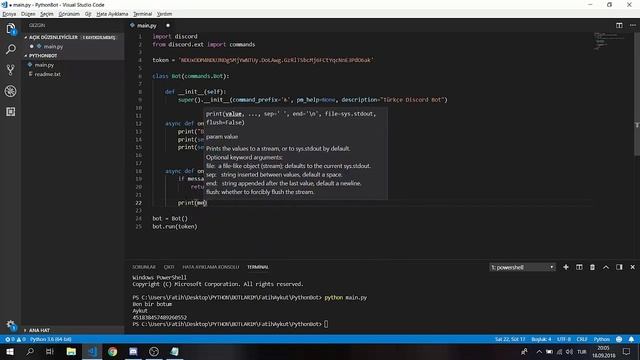This screenshot has height=360, width=640.
Task: Split the editor to the right
Action: click(619, 25)
